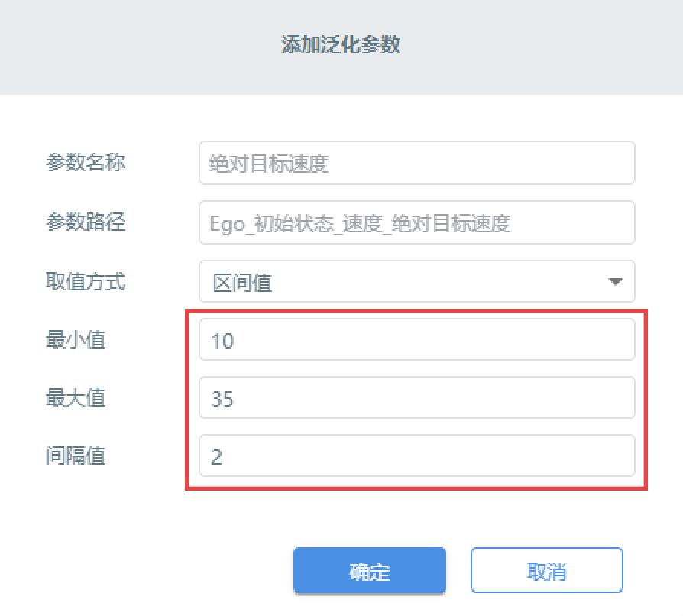Click the 间隔值 label
Image resolution: width=683 pixels, height=616 pixels.
(76, 456)
